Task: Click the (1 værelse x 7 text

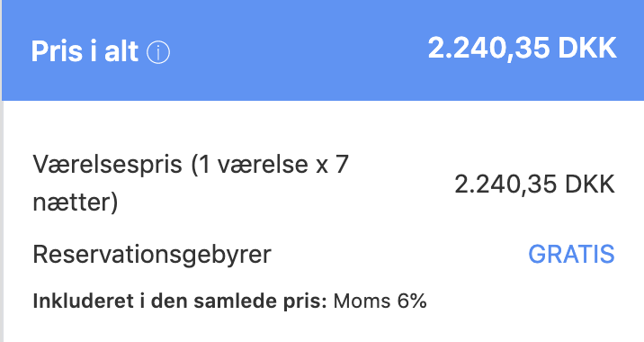Action: coord(270,165)
